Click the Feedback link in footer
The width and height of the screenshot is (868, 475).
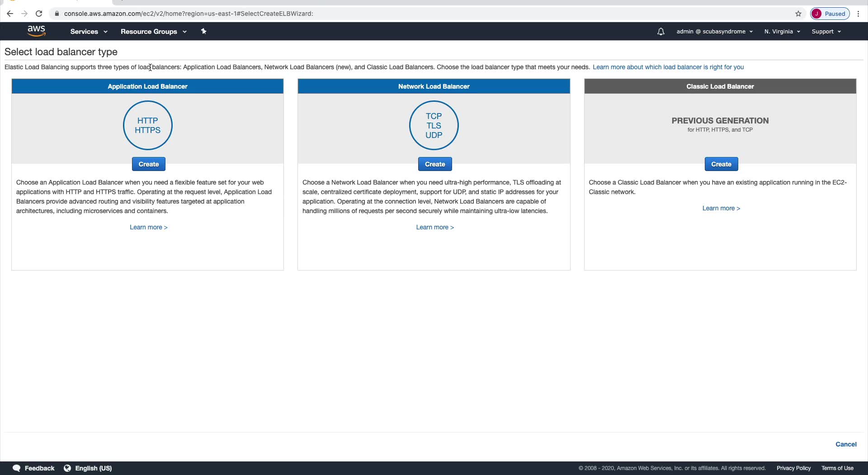(x=39, y=468)
